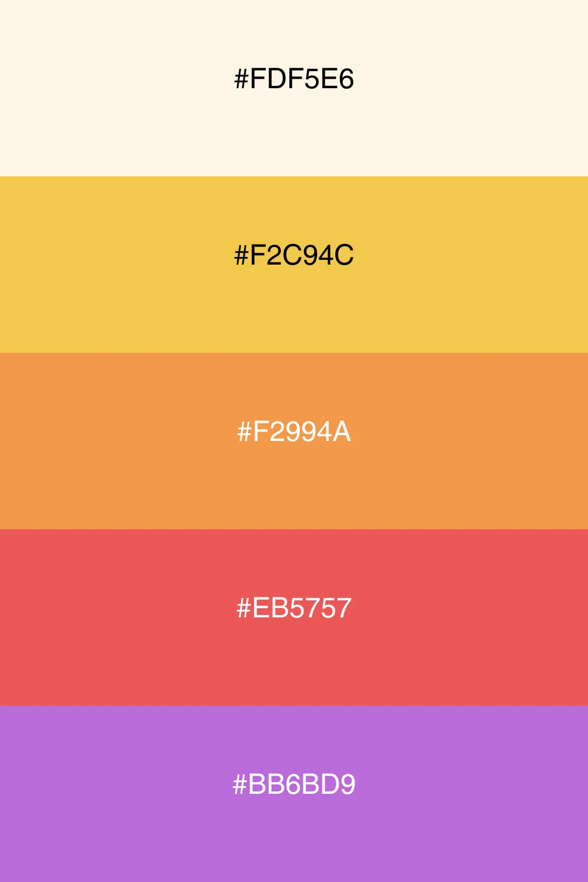Click the hash symbol before EB5757
The height and width of the screenshot is (882, 588).
tap(243, 608)
